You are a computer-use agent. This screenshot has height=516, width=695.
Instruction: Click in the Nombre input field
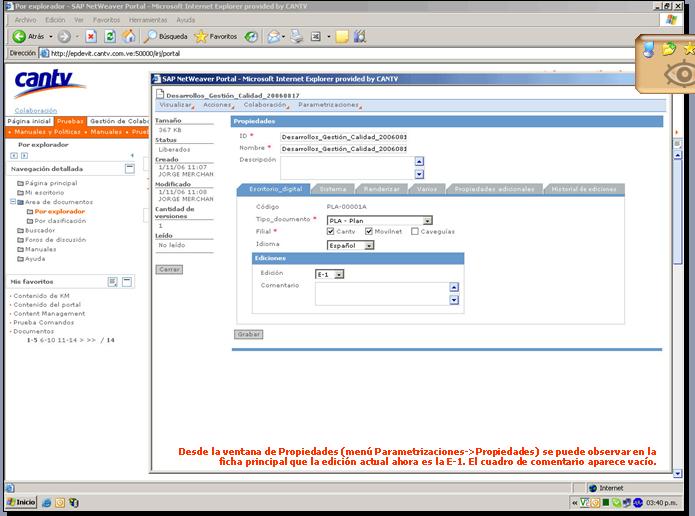point(344,149)
